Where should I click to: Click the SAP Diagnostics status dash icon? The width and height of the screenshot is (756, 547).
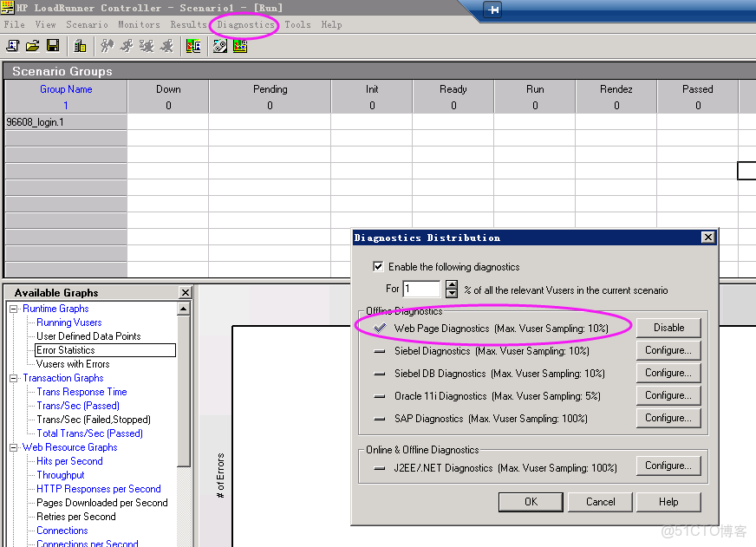tap(380, 419)
